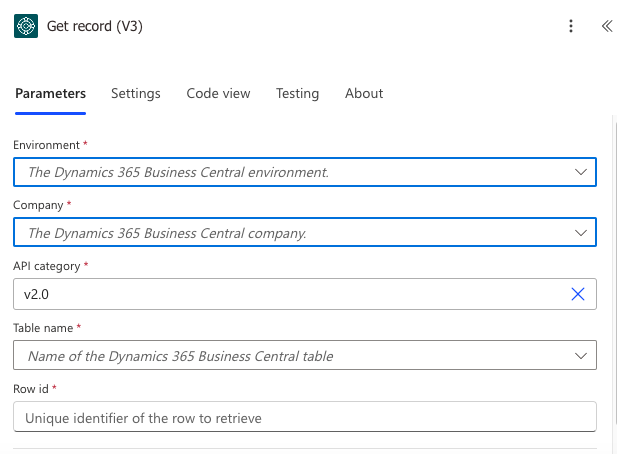617x454 pixels.
Task: Expand the Company dropdown chevron
Action: (x=581, y=233)
